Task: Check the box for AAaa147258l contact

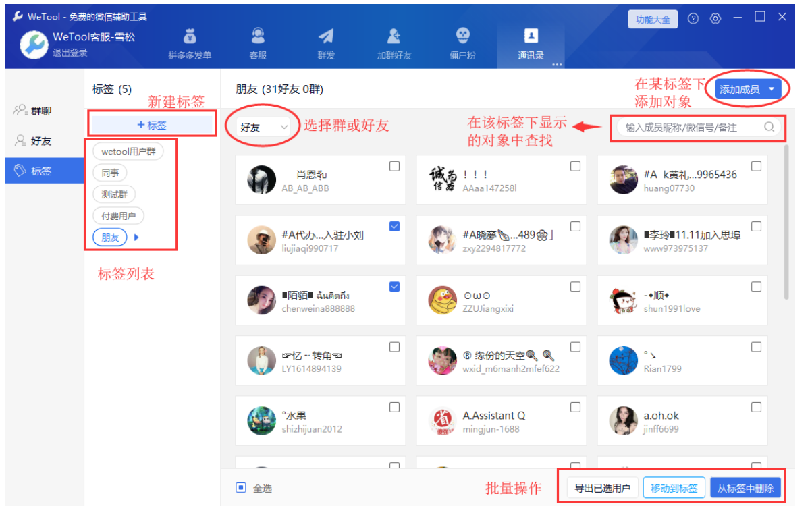Action: (576, 167)
